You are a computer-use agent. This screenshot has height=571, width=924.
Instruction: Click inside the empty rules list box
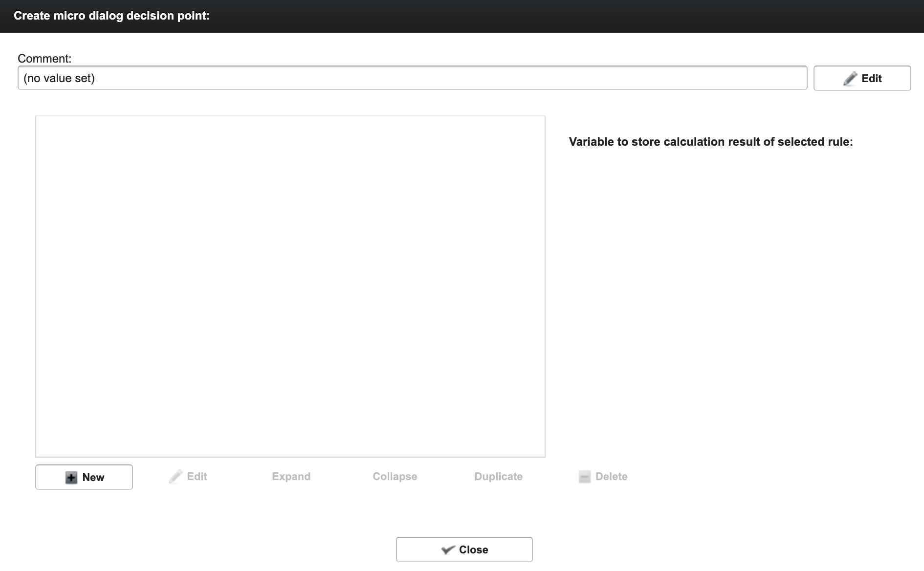pyautogui.click(x=290, y=286)
